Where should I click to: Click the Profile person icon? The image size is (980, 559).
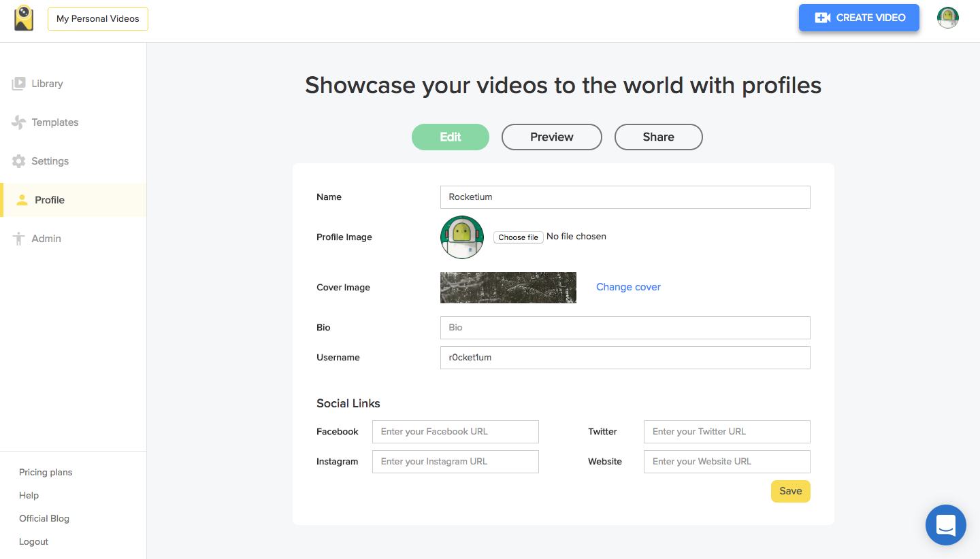click(x=22, y=200)
